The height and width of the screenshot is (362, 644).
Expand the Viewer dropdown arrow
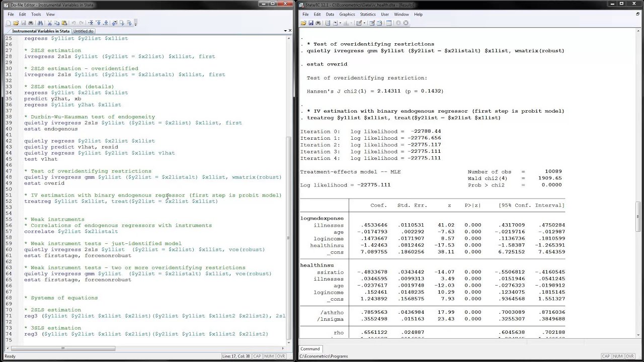340,23
